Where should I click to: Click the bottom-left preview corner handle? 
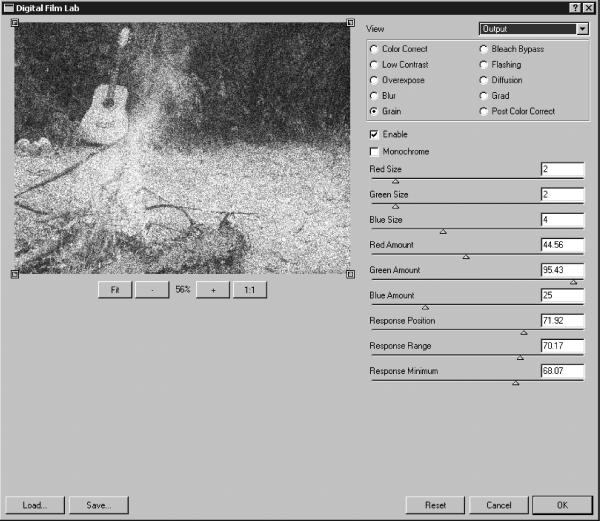[15, 274]
